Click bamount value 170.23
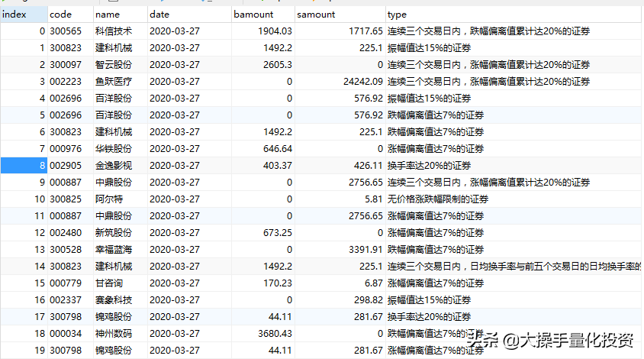 (x=278, y=283)
